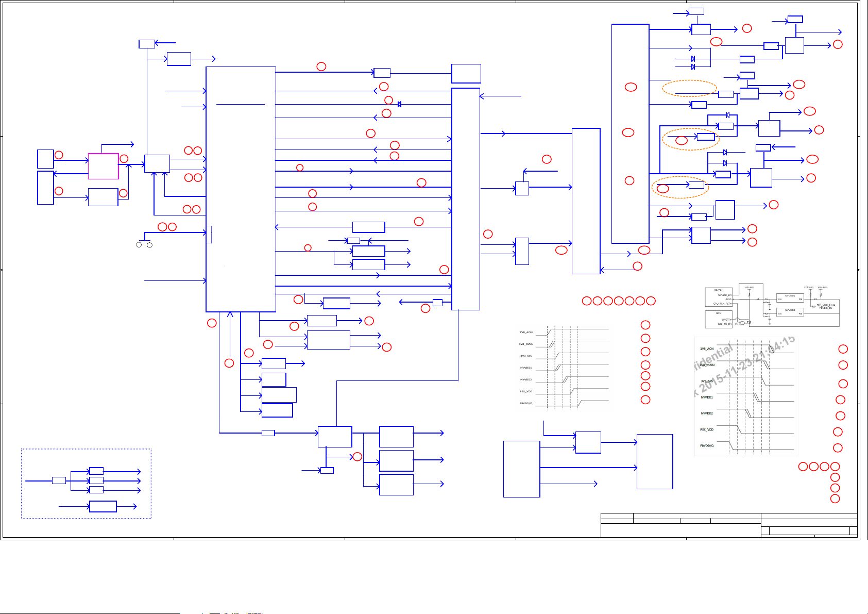Click the OVERT# signal in the GPU block
This screenshot has height=614, width=868.
coord(727,320)
